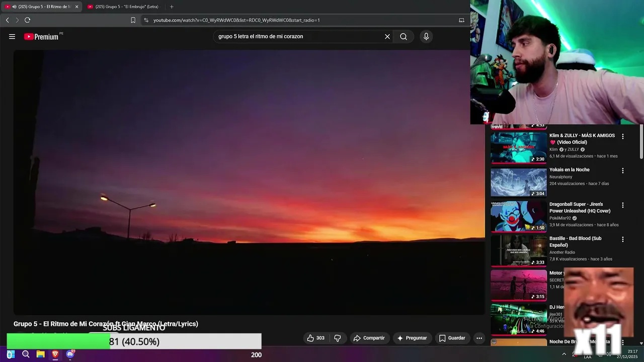Click the Guardar save button
This screenshot has height=362, width=644.
(x=452, y=338)
